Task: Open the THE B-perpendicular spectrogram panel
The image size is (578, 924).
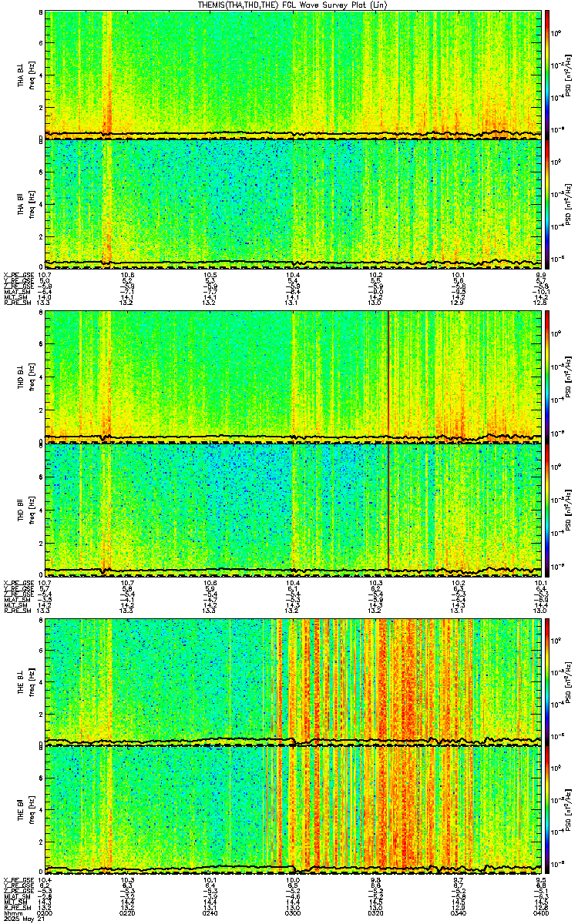Action: pos(294,681)
